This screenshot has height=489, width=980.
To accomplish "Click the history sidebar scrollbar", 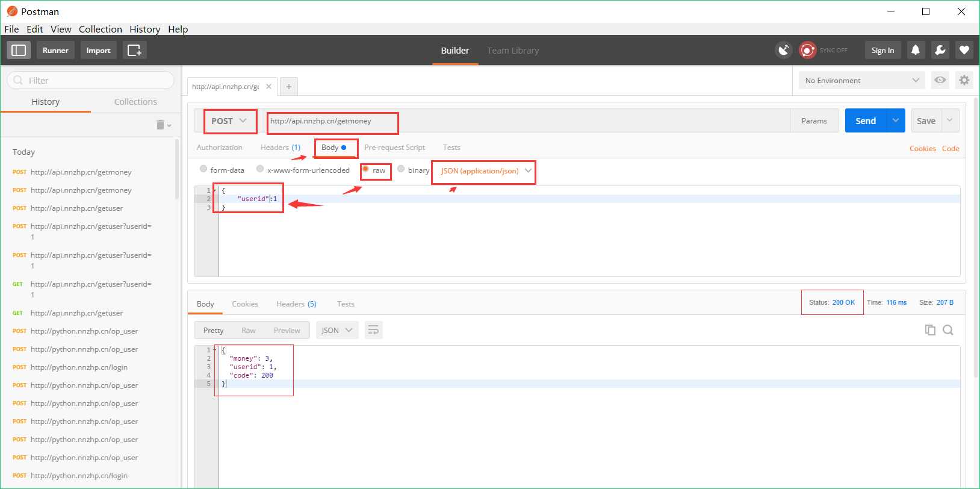I will pos(177,170).
